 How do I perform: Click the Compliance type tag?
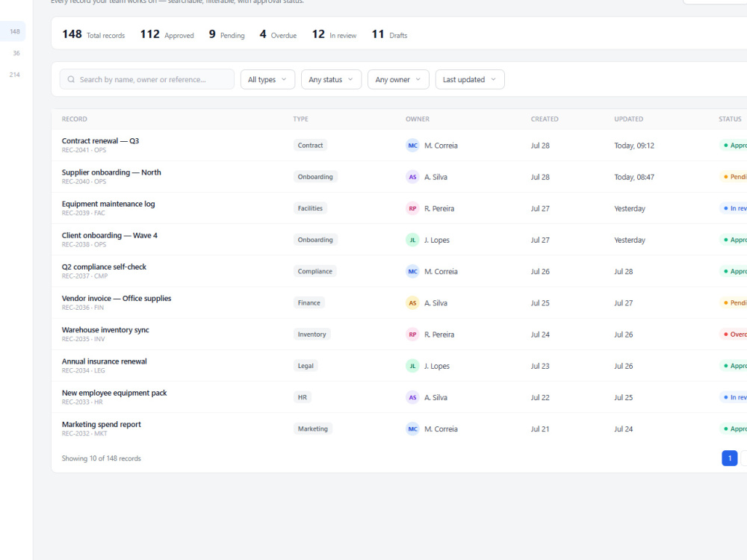pyautogui.click(x=315, y=272)
